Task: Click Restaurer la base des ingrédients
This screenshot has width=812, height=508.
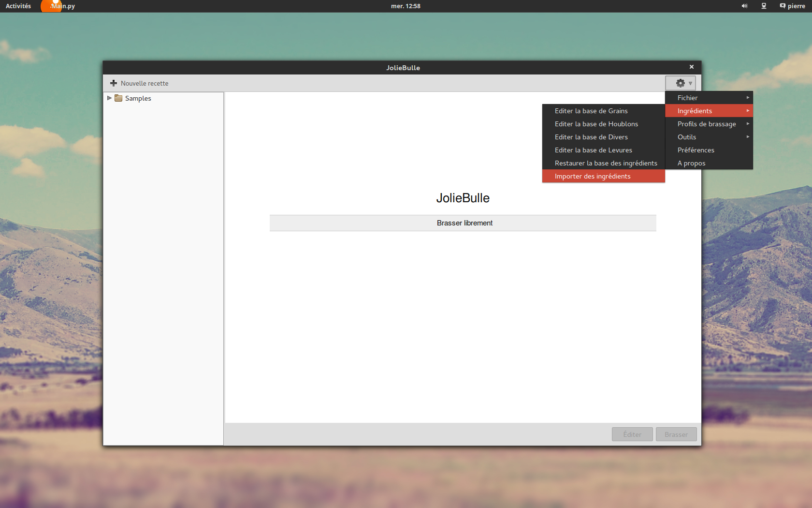Action: [x=606, y=163]
